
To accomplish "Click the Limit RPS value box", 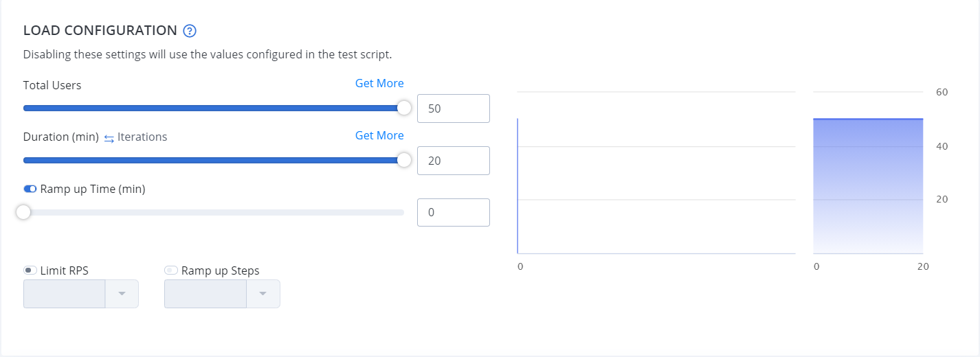I will (x=64, y=294).
